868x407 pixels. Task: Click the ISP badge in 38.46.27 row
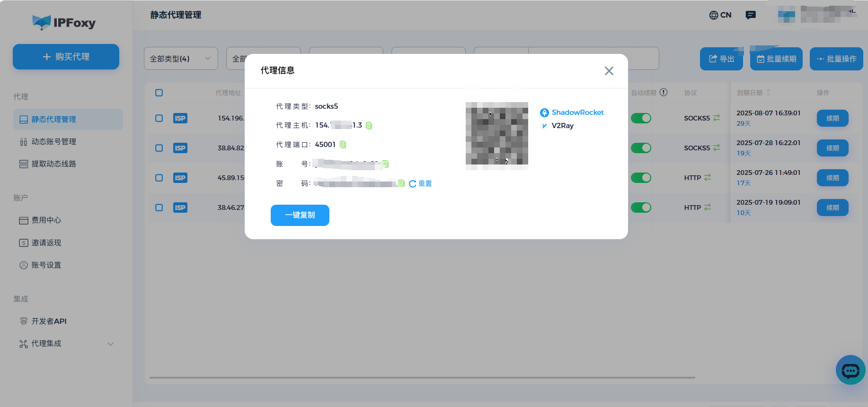(180, 208)
